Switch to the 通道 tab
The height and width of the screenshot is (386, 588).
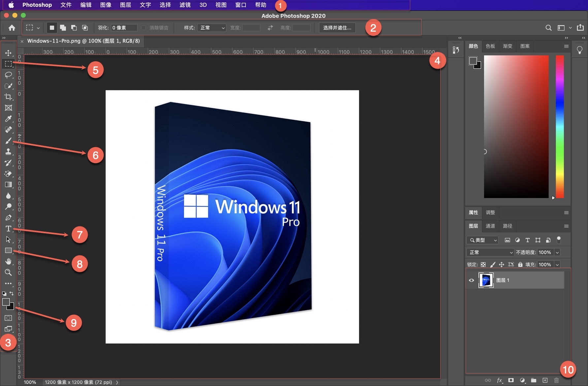[x=490, y=226]
